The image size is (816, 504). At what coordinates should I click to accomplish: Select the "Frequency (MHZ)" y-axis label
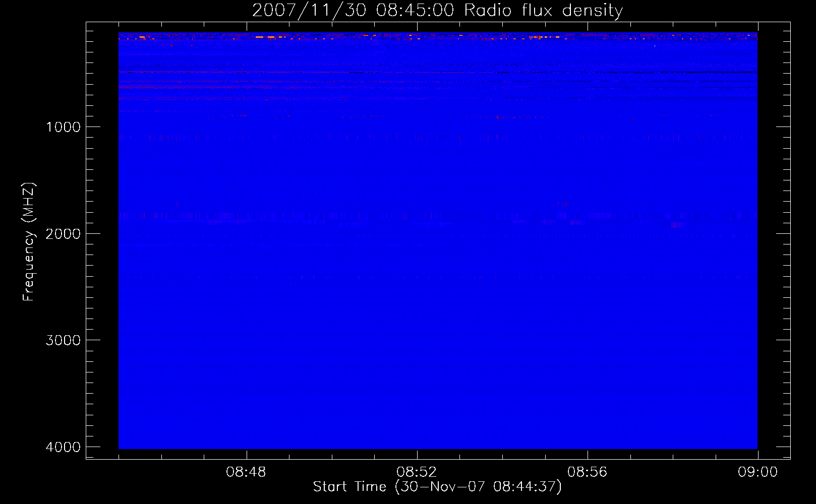click(29, 242)
